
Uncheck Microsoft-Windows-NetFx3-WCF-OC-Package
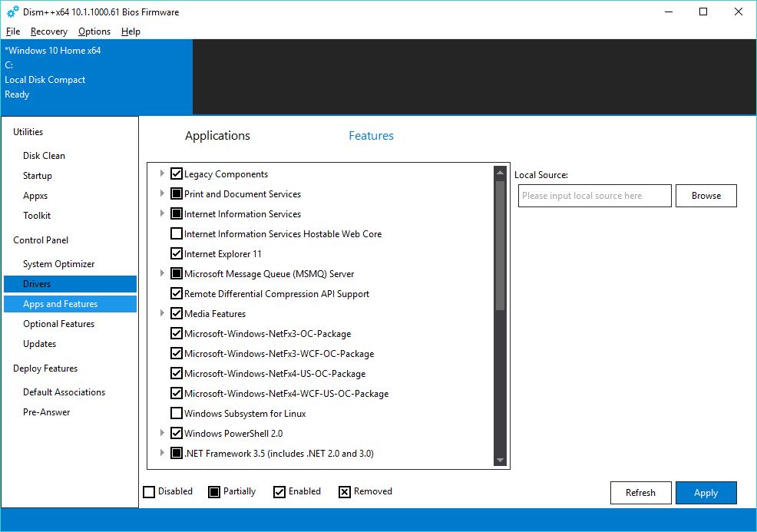pos(177,353)
